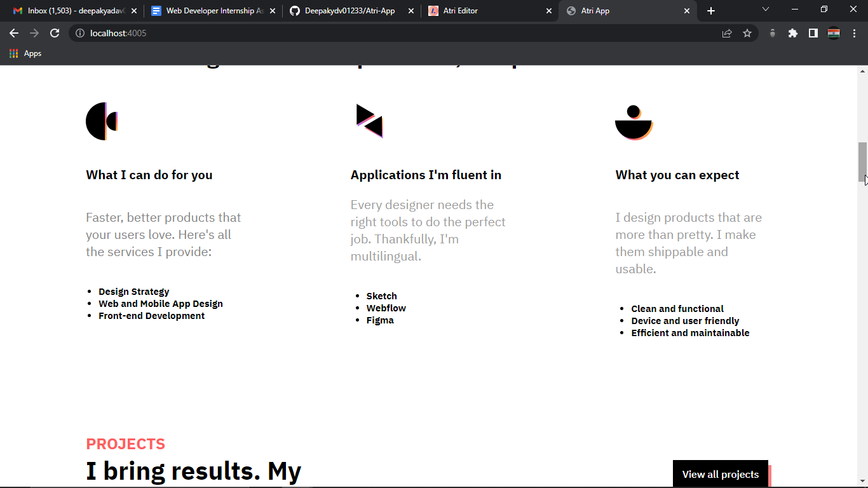Bookmark the page using the star icon
The image size is (868, 488).
747,33
